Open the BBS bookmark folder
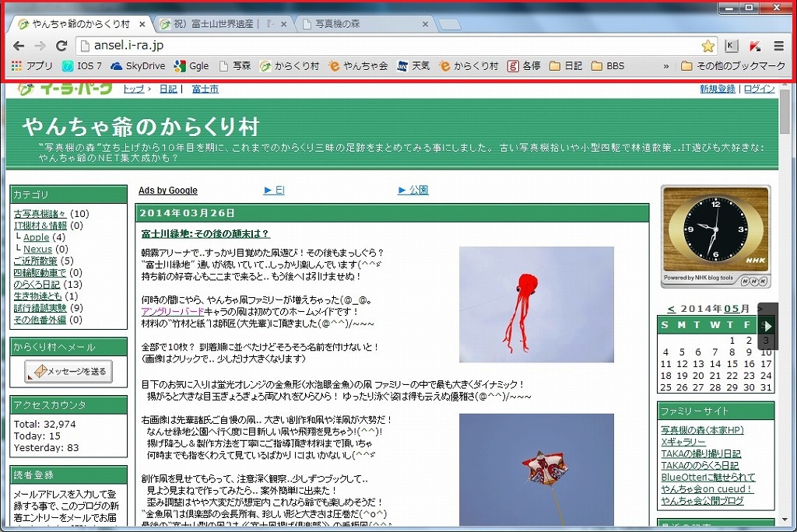This screenshot has width=797, height=532. [x=608, y=66]
